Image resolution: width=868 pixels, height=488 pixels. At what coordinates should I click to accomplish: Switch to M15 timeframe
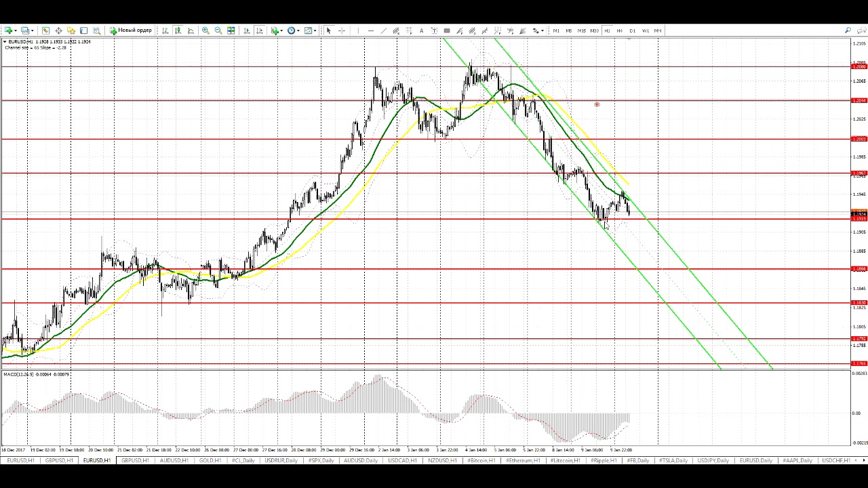tap(581, 30)
